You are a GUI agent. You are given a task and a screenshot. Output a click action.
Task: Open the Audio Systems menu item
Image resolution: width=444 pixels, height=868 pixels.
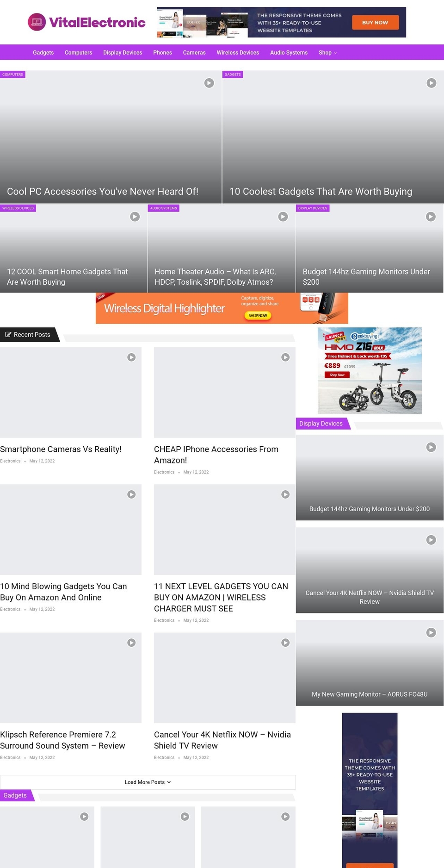point(289,53)
